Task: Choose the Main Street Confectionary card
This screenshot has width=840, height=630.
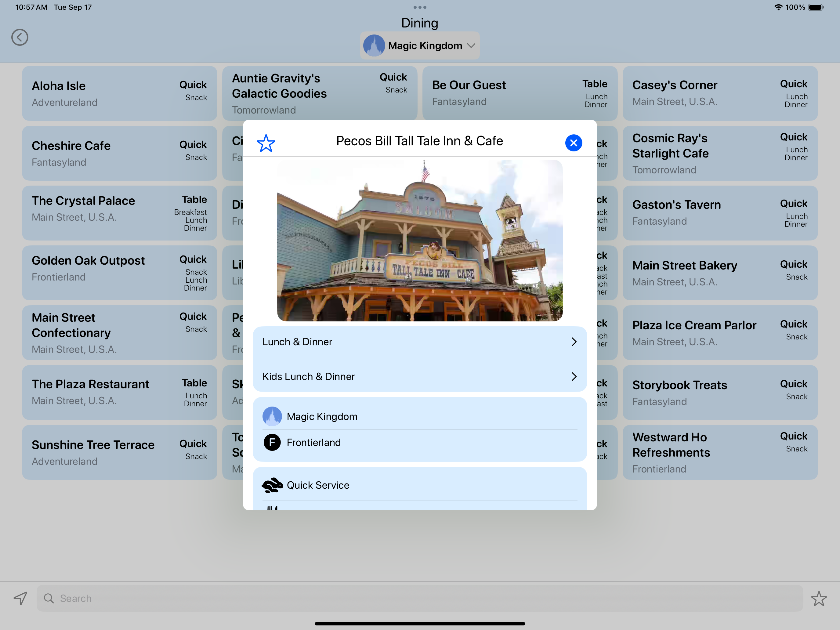Action: coord(119,333)
